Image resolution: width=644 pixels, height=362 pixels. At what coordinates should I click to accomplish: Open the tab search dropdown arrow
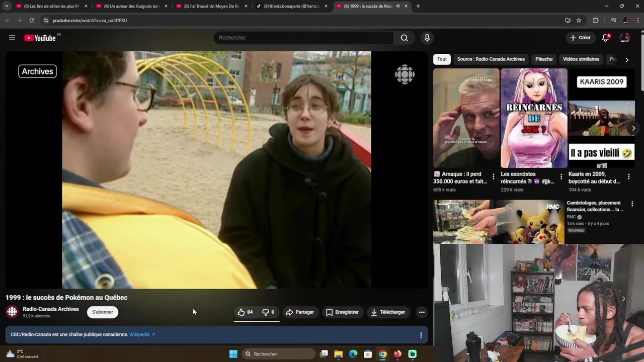(x=7, y=6)
